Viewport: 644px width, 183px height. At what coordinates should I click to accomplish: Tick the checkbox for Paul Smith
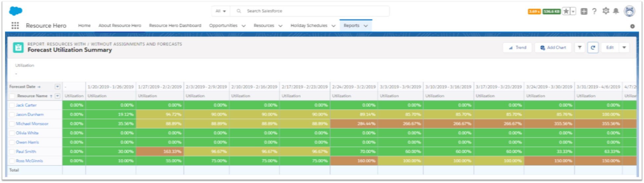tap(12, 152)
